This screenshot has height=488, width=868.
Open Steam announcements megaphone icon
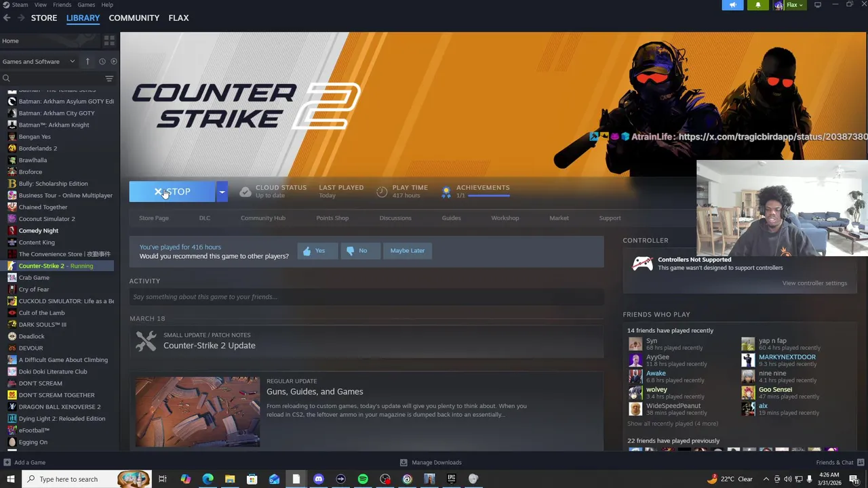732,5
